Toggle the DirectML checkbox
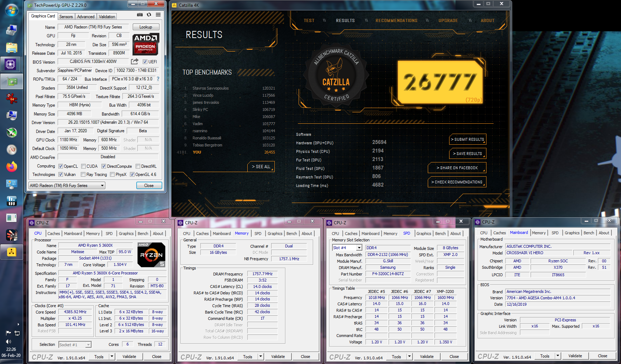 coord(138,166)
